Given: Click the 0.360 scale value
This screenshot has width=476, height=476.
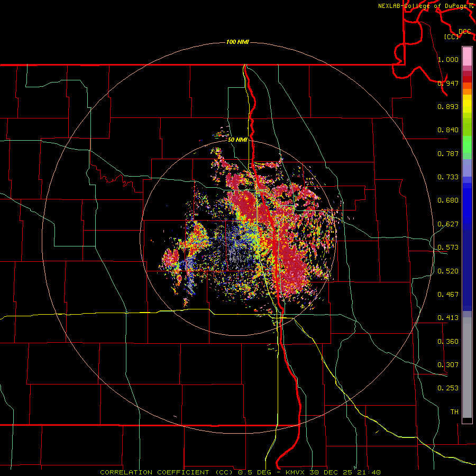Looking at the screenshot, I should [448, 342].
